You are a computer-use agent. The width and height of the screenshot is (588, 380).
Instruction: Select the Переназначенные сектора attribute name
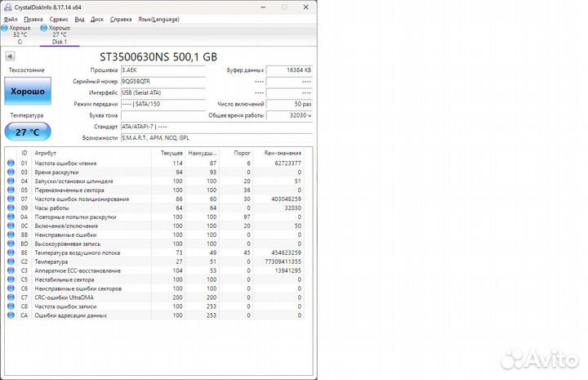[69, 190]
